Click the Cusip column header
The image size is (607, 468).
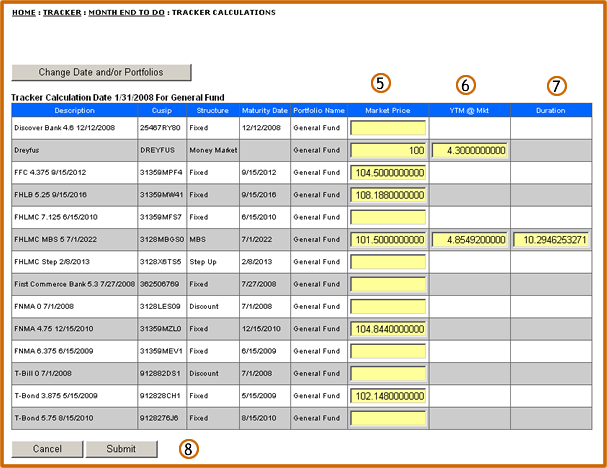pos(162,110)
